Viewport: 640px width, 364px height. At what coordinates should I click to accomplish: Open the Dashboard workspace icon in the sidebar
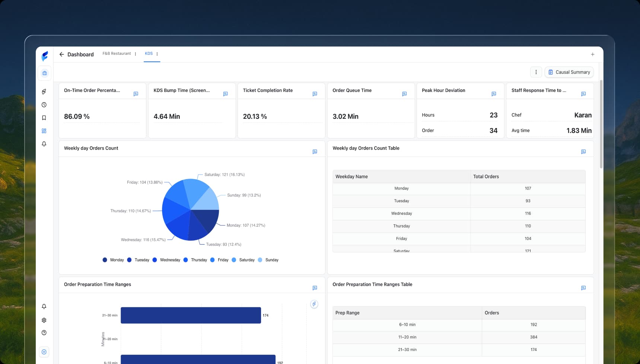[44, 73]
